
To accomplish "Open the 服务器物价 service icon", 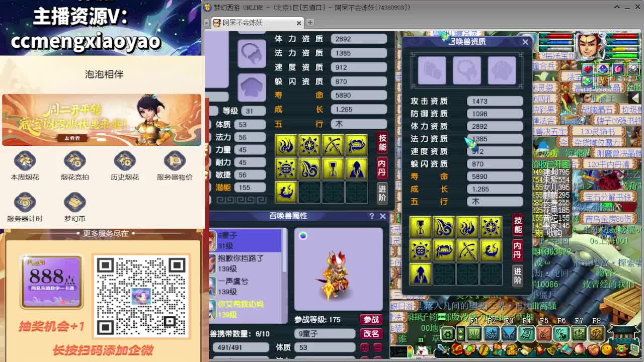I will (x=175, y=161).
